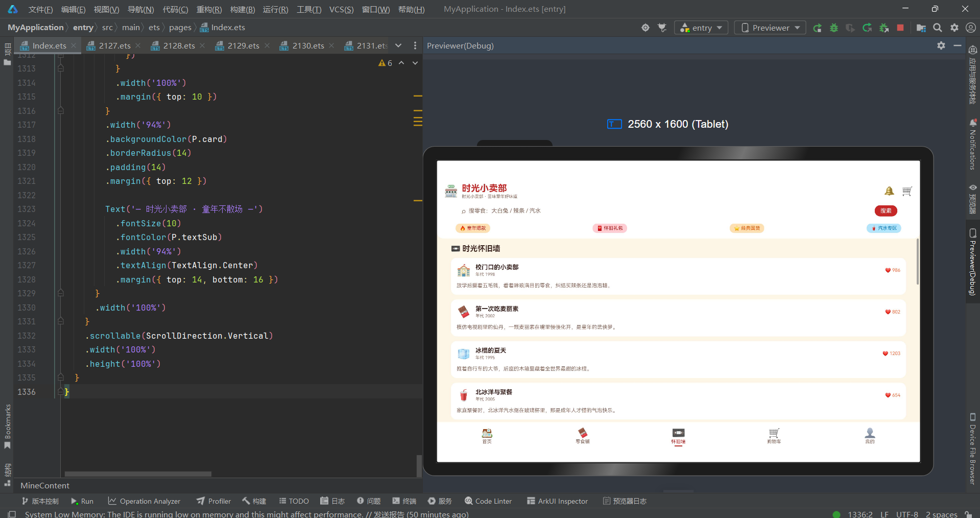Click the warnings indicator showing 6
Viewport: 980px width, 518px height.
coord(386,63)
